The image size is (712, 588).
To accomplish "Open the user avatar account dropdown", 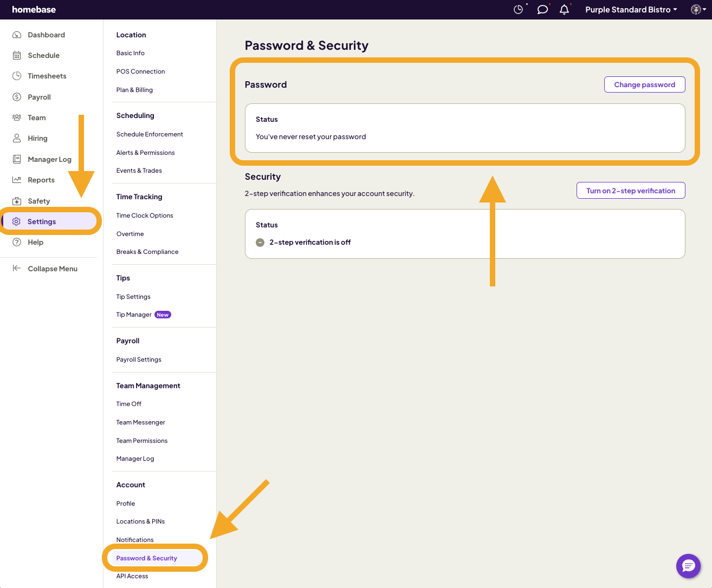I will pyautogui.click(x=698, y=10).
